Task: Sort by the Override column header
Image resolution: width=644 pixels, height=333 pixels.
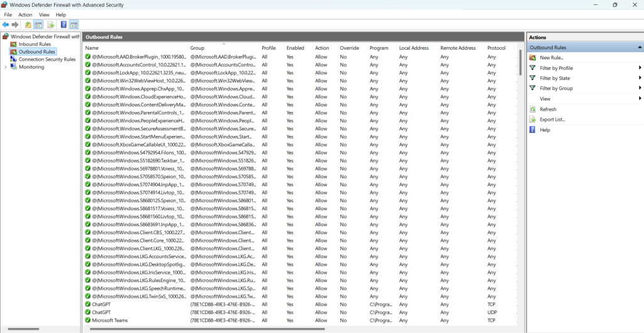Action: click(x=352, y=48)
